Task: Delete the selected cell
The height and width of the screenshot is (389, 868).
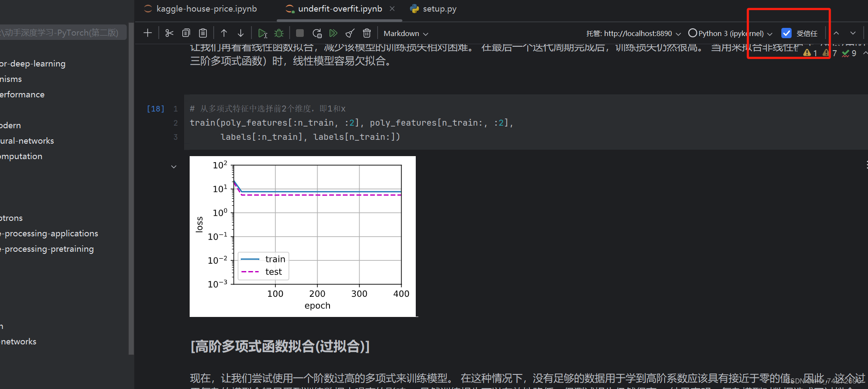Action: [367, 33]
